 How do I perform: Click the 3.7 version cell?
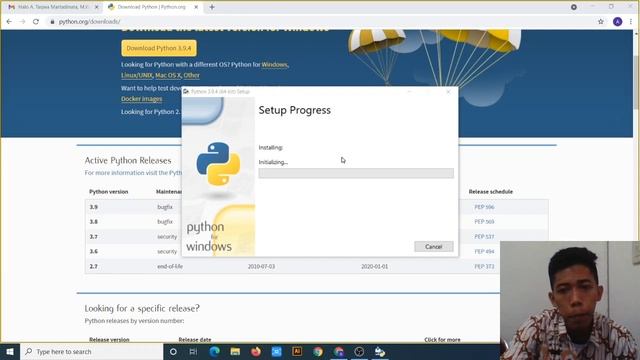pyautogui.click(x=94, y=237)
